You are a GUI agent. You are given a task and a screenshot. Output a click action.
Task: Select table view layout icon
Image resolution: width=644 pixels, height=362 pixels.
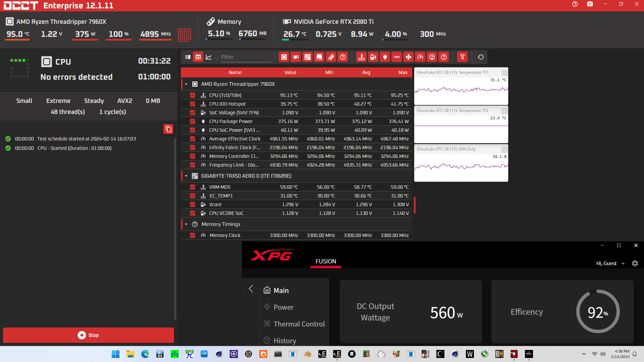click(x=198, y=57)
